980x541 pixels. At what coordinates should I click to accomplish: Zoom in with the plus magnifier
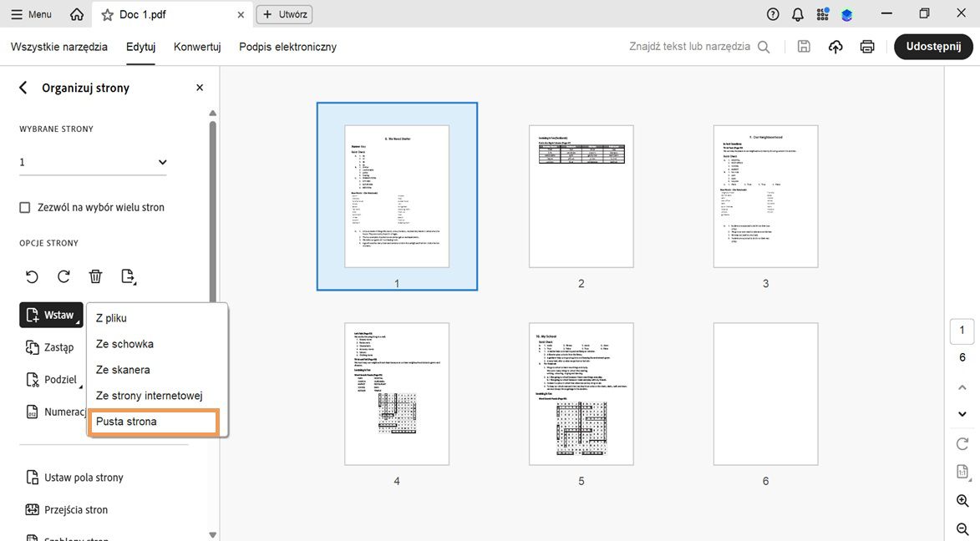pyautogui.click(x=962, y=500)
